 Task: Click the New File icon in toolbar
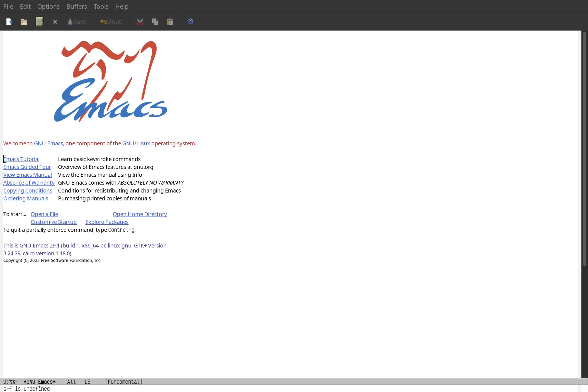(9, 21)
